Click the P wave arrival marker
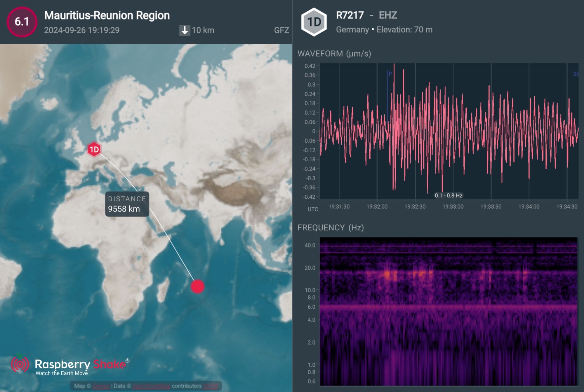The height and width of the screenshot is (392, 584). 390,74
